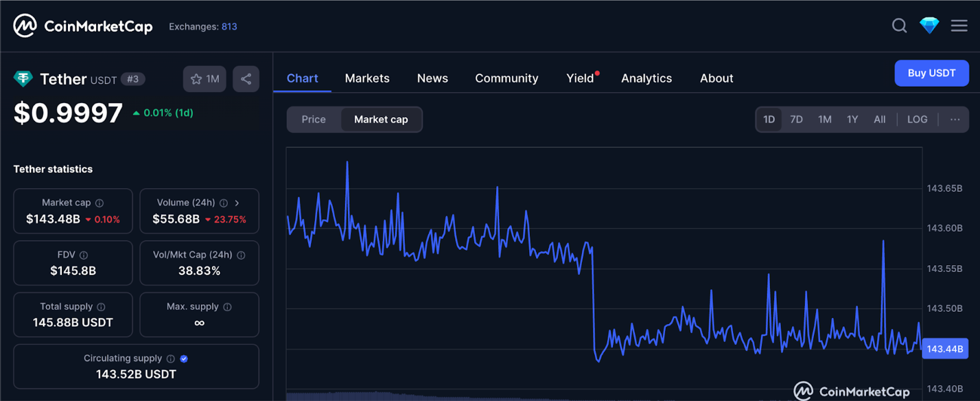Select 1Y chart range
This screenshot has width=980, height=401.
852,119
